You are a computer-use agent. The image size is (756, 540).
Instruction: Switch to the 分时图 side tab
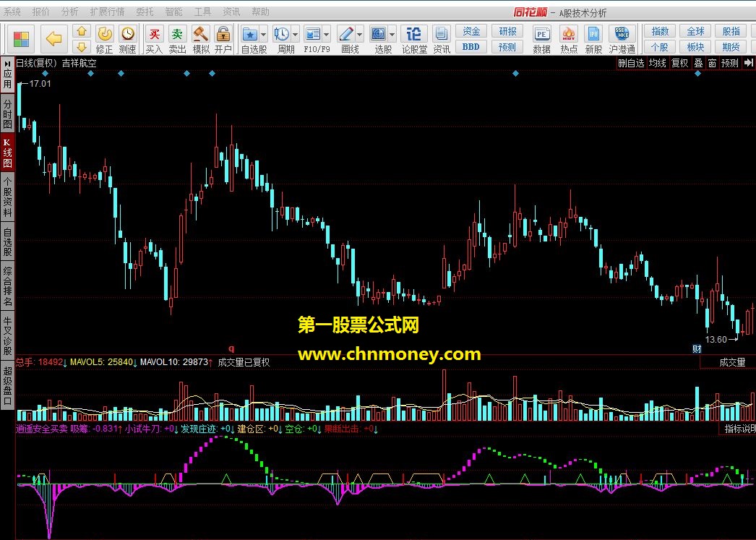point(7,113)
